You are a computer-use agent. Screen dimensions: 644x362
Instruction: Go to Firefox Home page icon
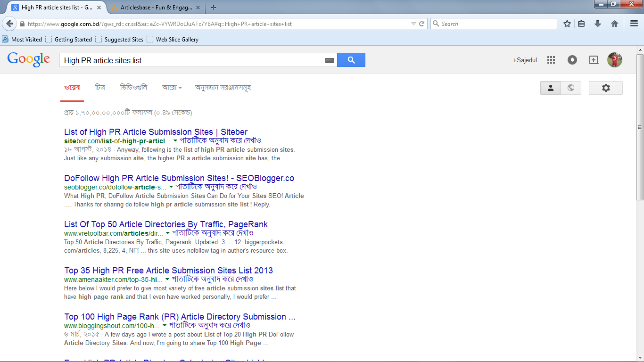615,24
